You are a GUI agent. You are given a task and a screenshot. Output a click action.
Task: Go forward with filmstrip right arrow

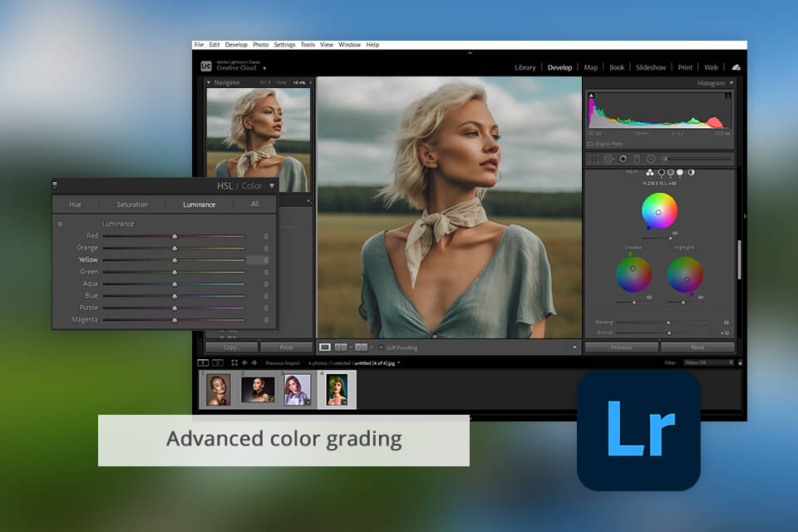point(254,363)
